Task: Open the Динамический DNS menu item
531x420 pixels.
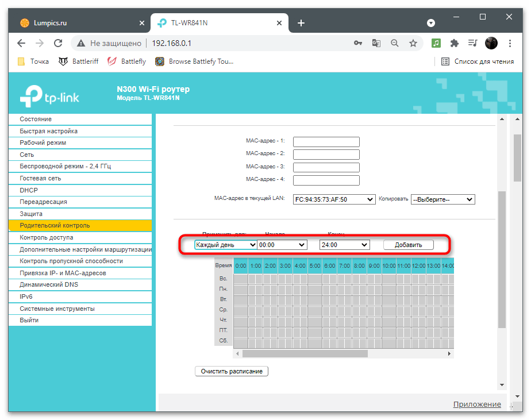Action: tap(80, 284)
